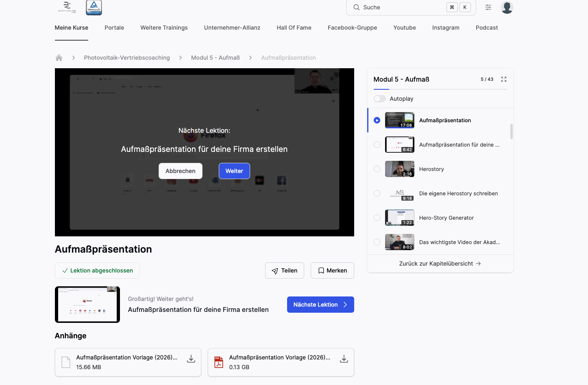Open the Facebook-Gruppe link
Screen dimensions: 588x385
[x=352, y=28]
